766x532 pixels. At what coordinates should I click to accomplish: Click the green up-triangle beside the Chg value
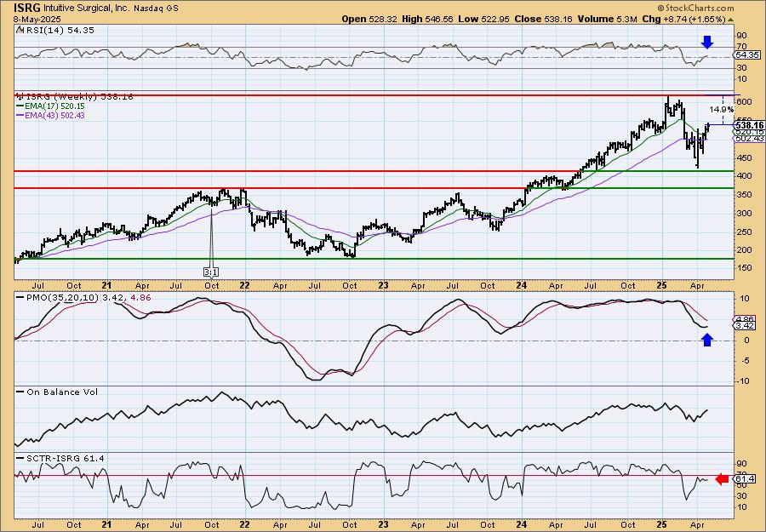pos(731,20)
